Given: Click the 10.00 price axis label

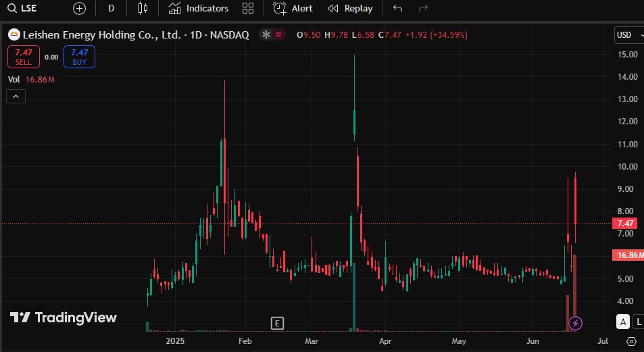Looking at the screenshot, I should [628, 166].
